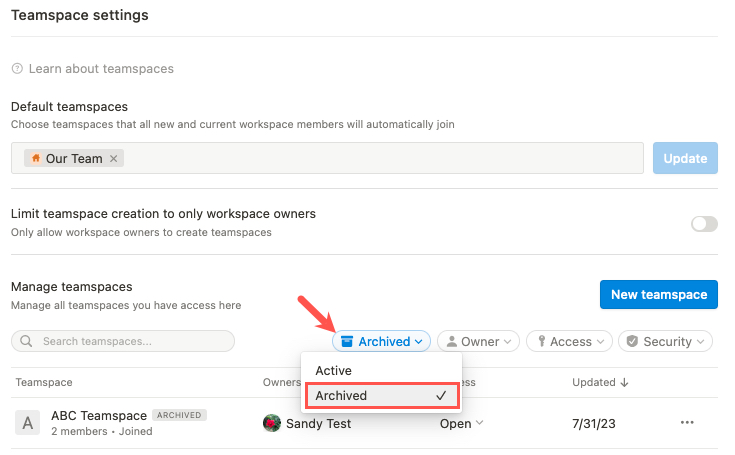Click the 7/31/23 updated date
The width and height of the screenshot is (735, 455).
point(593,424)
